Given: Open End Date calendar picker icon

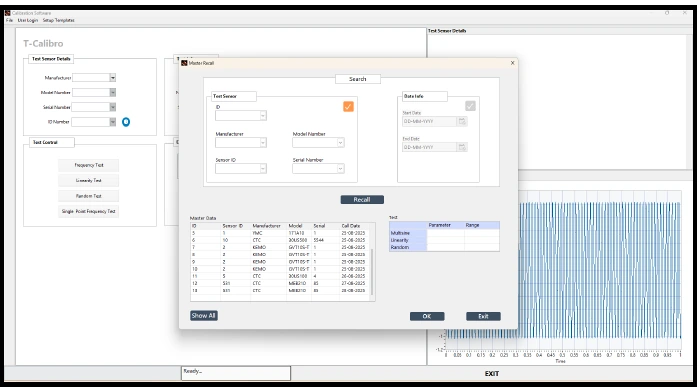Looking at the screenshot, I should pyautogui.click(x=462, y=147).
